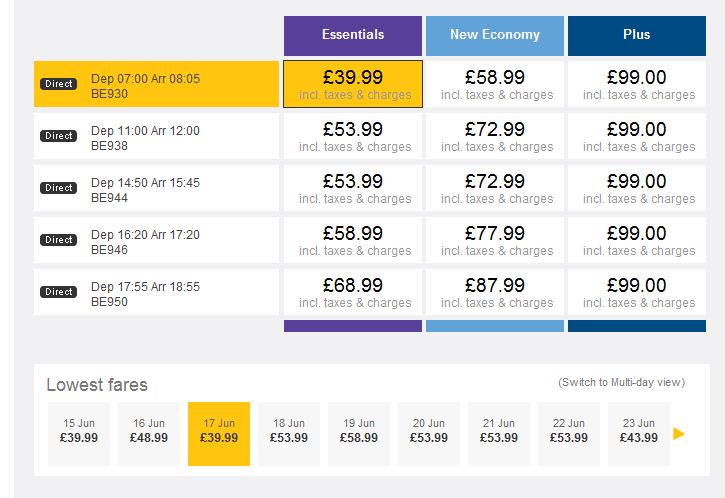
Task: Choose 23 Jun £43.99 fare tile
Action: click(639, 434)
